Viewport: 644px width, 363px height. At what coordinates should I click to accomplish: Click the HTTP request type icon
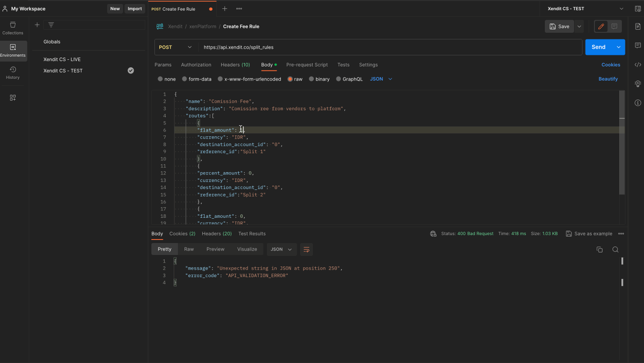[x=160, y=27]
